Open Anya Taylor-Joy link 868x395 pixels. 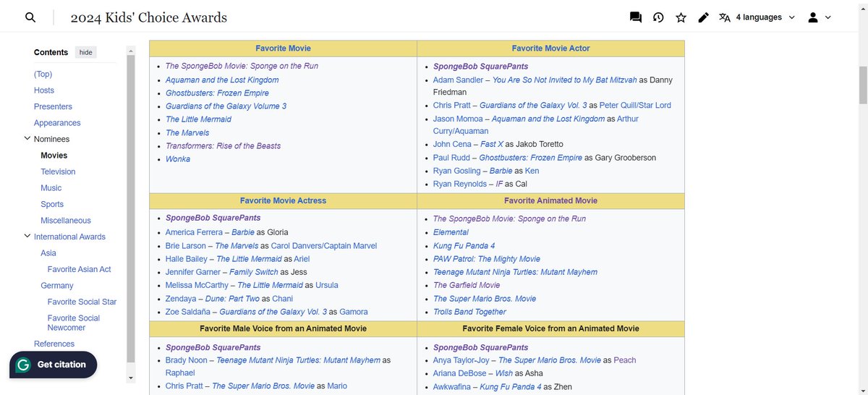coord(461,360)
